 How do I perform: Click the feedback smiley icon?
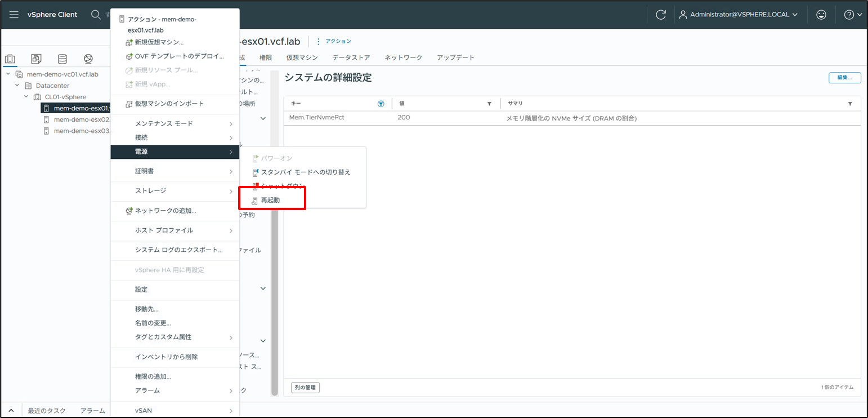821,14
